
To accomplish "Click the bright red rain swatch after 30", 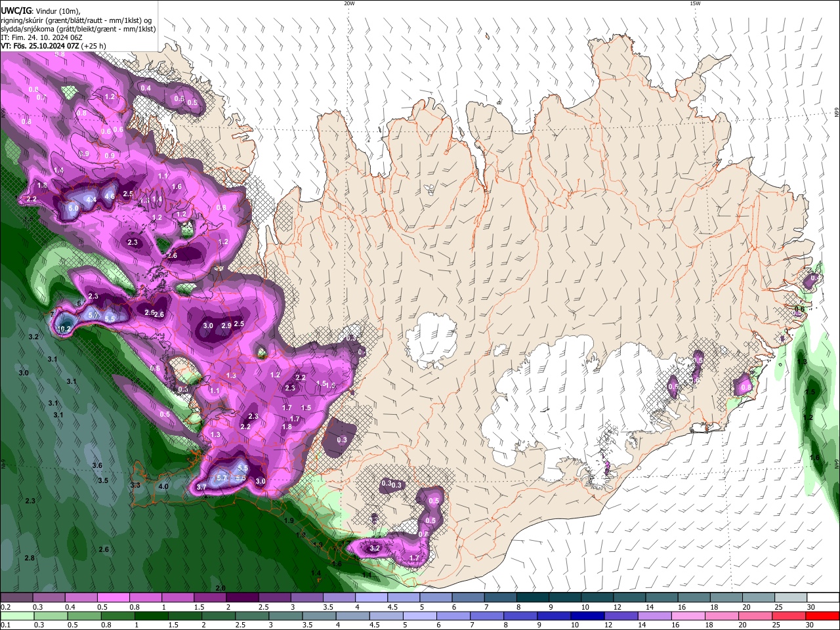I will click(x=823, y=616).
